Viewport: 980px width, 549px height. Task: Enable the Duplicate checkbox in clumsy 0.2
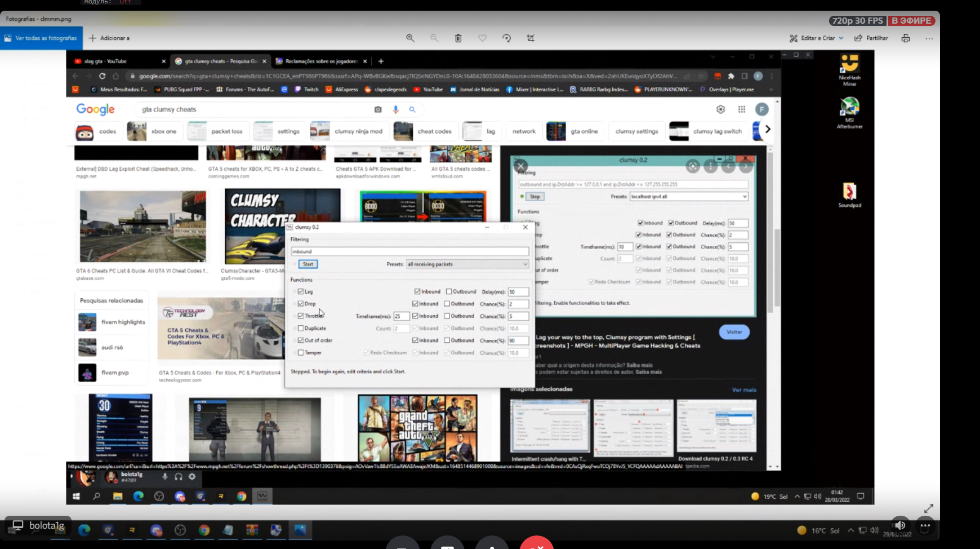[301, 328]
